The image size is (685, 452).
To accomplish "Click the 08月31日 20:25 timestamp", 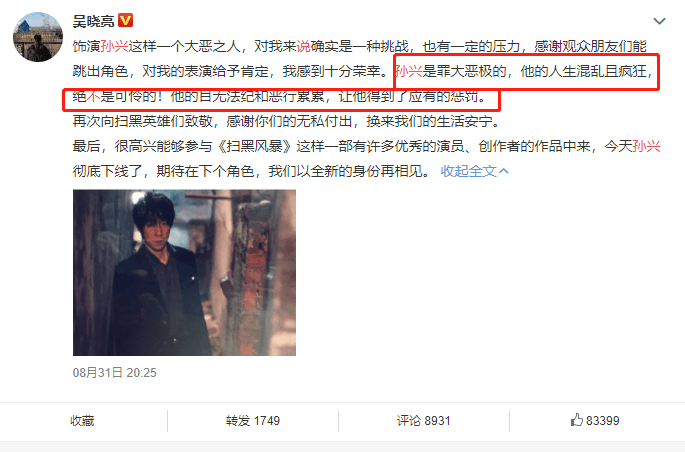I will pos(114,373).
